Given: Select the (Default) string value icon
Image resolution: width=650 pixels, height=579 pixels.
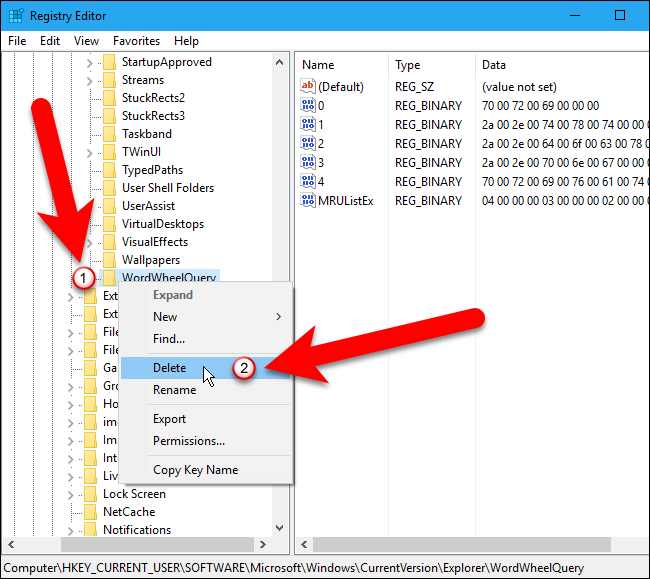Looking at the screenshot, I should coord(308,86).
